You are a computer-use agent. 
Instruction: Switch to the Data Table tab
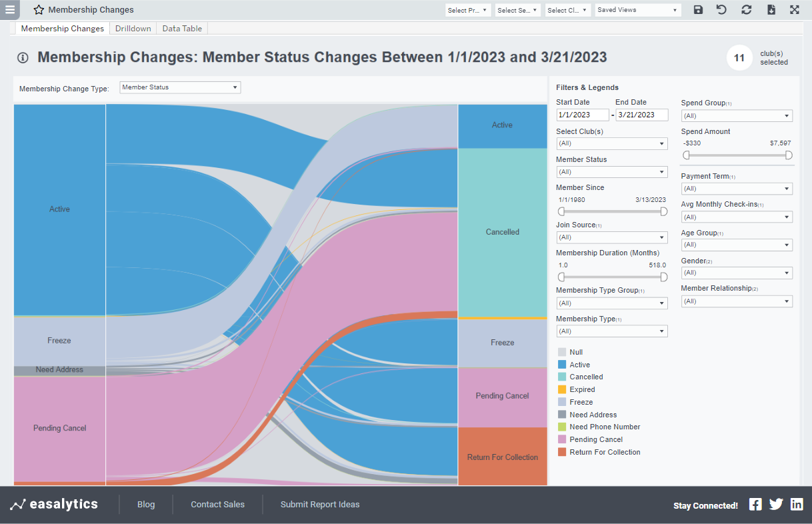coord(181,28)
